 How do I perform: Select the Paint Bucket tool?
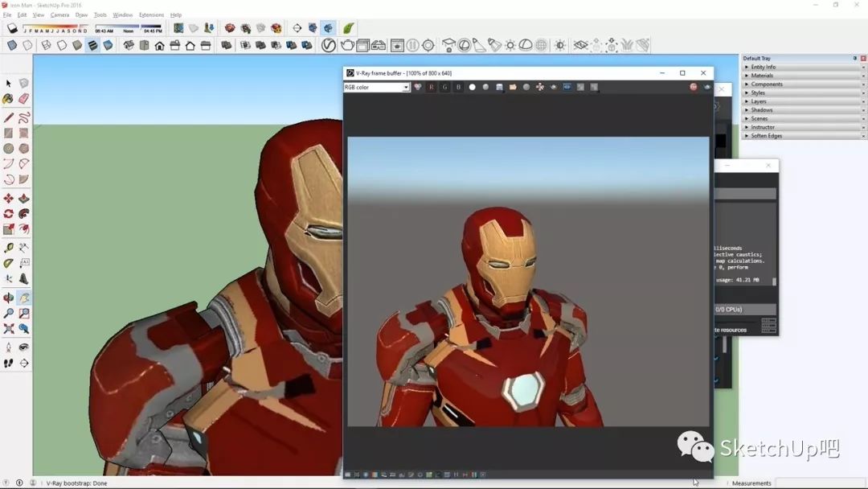(8, 99)
